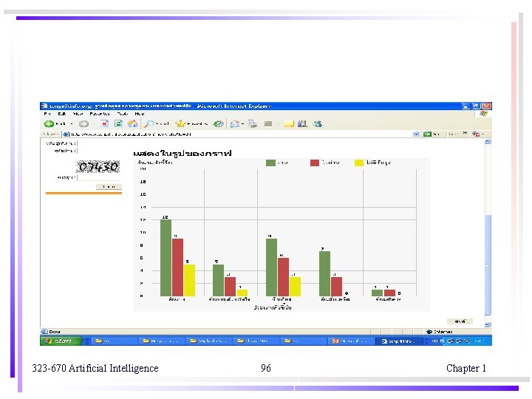The image size is (532, 399).
Task: Click the tallest green bar labeled 12
Action: click(166, 258)
